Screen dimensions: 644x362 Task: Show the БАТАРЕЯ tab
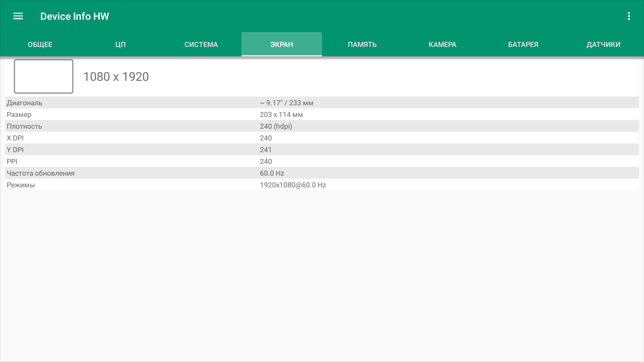coord(523,45)
